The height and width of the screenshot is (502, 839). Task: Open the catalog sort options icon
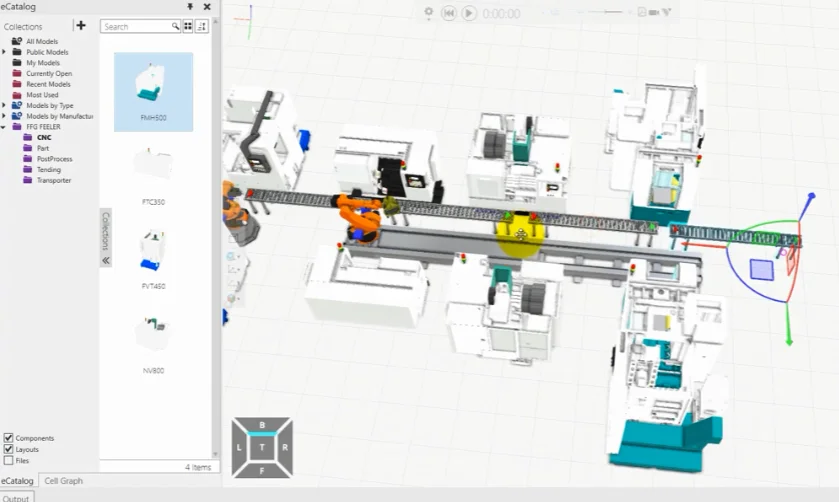coord(202,26)
